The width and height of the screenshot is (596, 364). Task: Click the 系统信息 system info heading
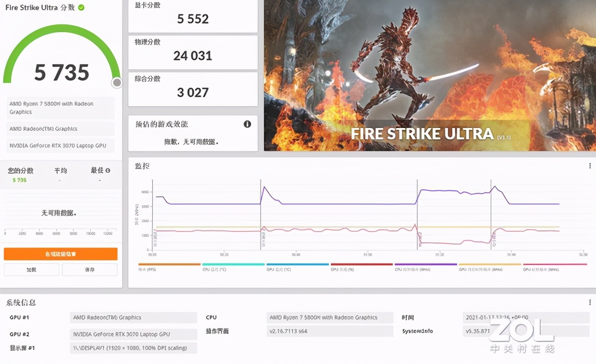(20, 303)
